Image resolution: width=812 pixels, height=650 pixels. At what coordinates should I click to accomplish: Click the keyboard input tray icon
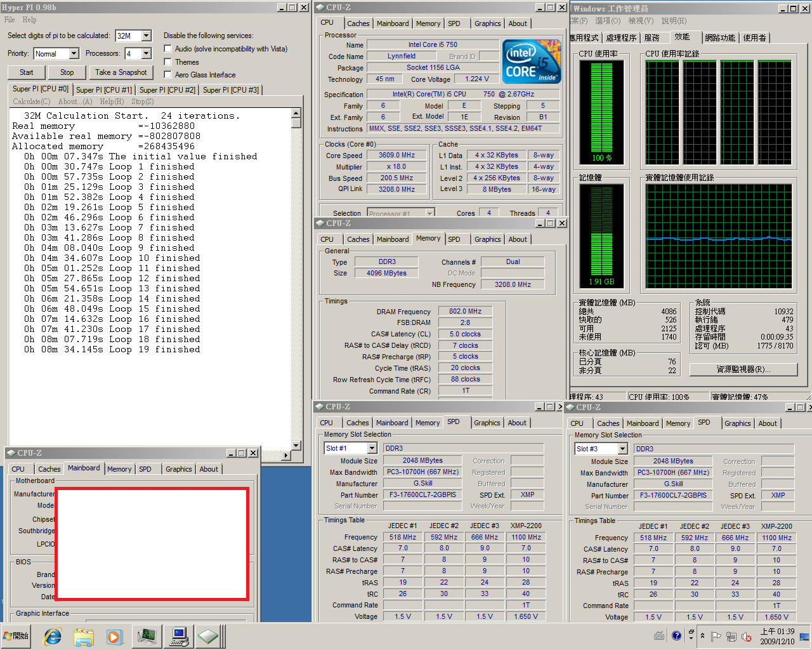659,635
